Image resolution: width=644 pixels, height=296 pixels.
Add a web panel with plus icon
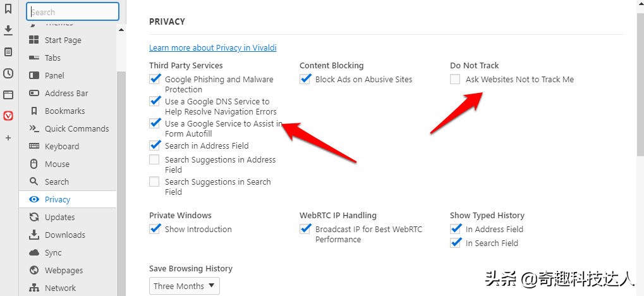point(8,137)
